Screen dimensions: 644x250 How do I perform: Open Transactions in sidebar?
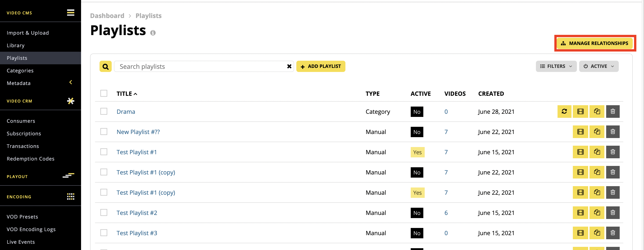click(x=23, y=146)
